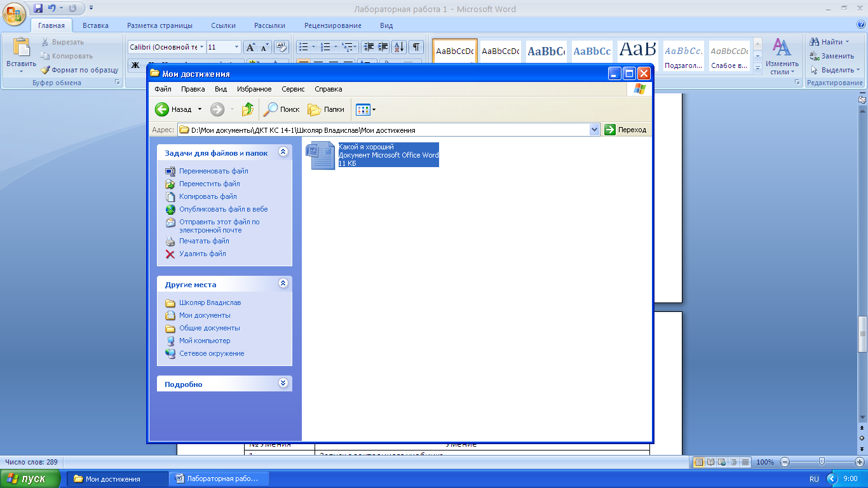Save the Word document from quick access

[x=38, y=8]
